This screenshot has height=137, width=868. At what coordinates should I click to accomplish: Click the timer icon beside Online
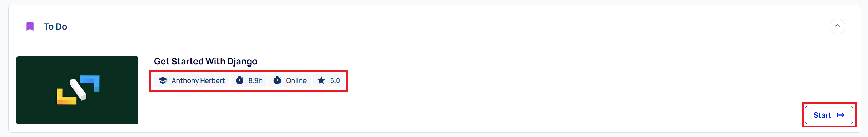(277, 80)
